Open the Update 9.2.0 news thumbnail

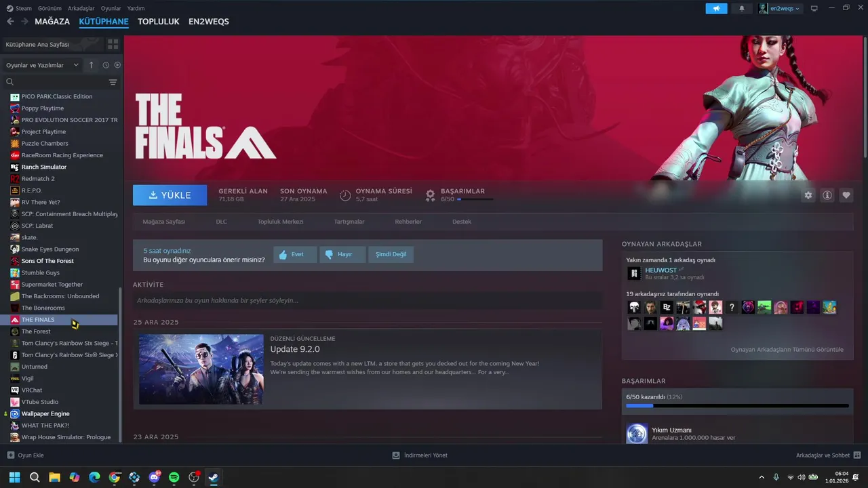pos(201,369)
